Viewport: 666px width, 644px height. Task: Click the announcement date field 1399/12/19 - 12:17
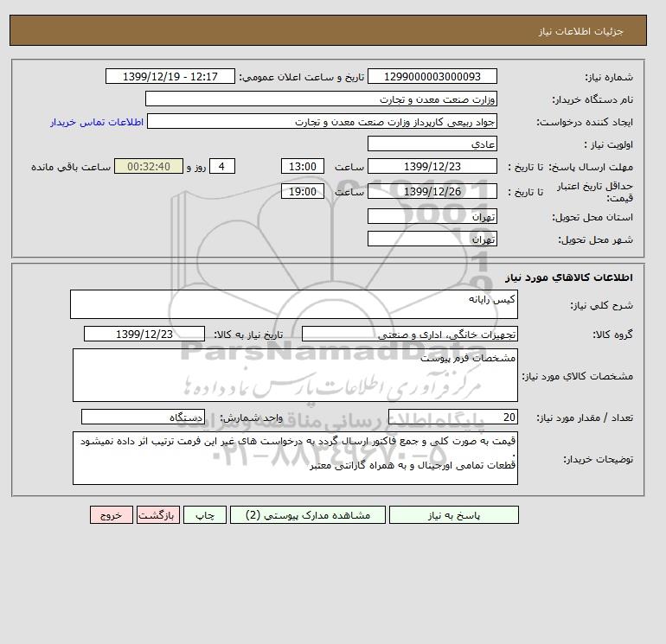click(170, 76)
